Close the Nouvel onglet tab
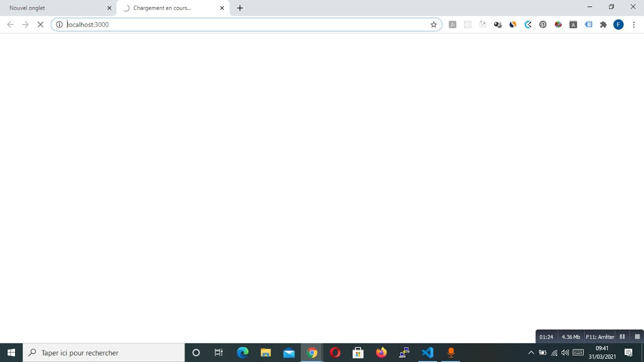Image resolution: width=644 pixels, height=362 pixels. 109,8
